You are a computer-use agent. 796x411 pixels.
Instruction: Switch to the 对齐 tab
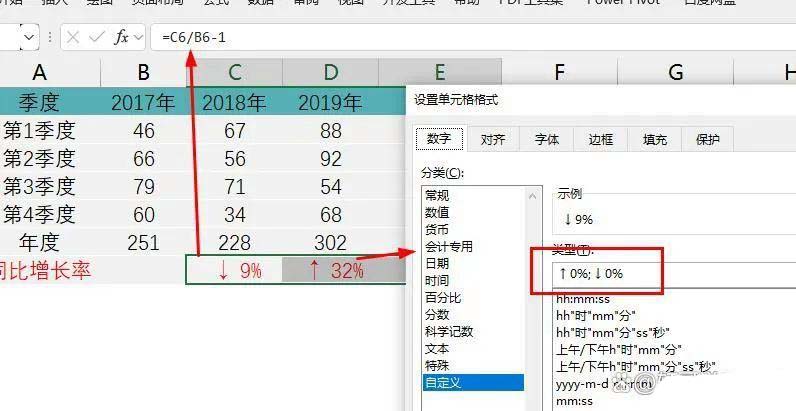(492, 140)
